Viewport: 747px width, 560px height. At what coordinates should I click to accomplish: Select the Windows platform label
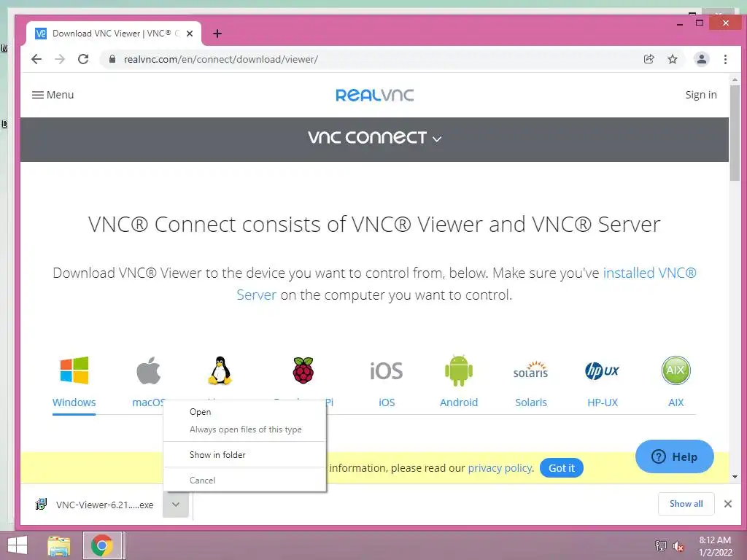click(74, 402)
